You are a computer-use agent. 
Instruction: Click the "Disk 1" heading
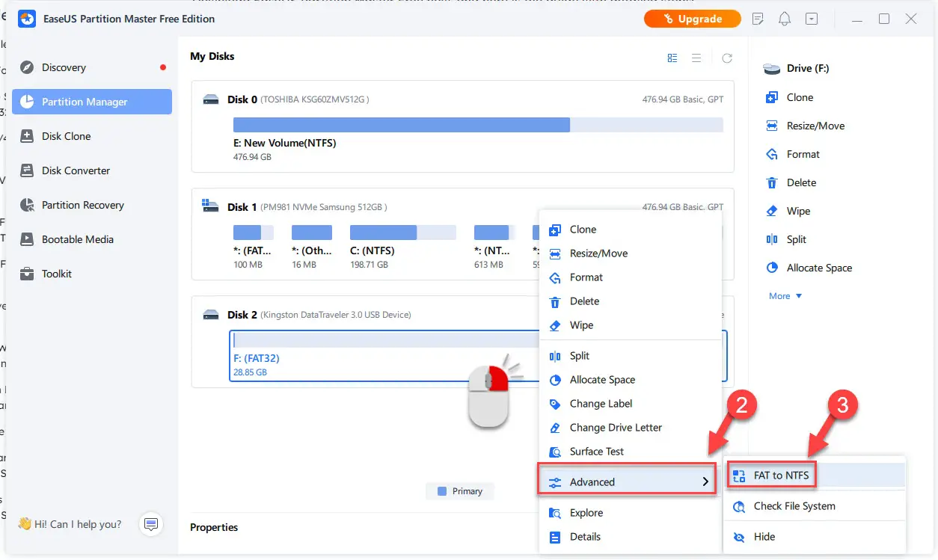pos(242,207)
